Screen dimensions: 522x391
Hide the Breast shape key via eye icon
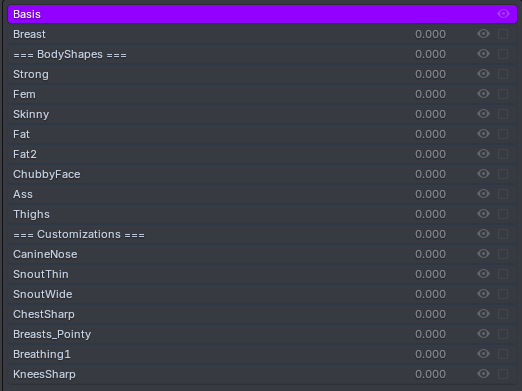[x=483, y=34]
